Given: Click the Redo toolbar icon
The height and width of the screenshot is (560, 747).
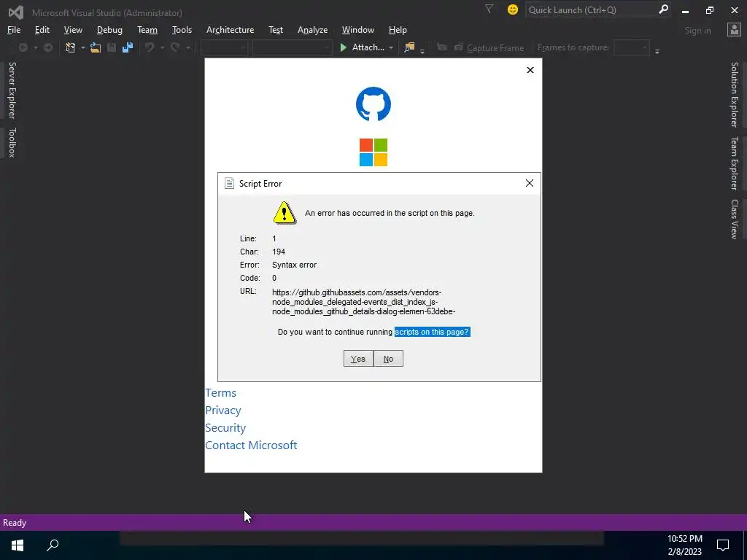Looking at the screenshot, I should click(175, 47).
